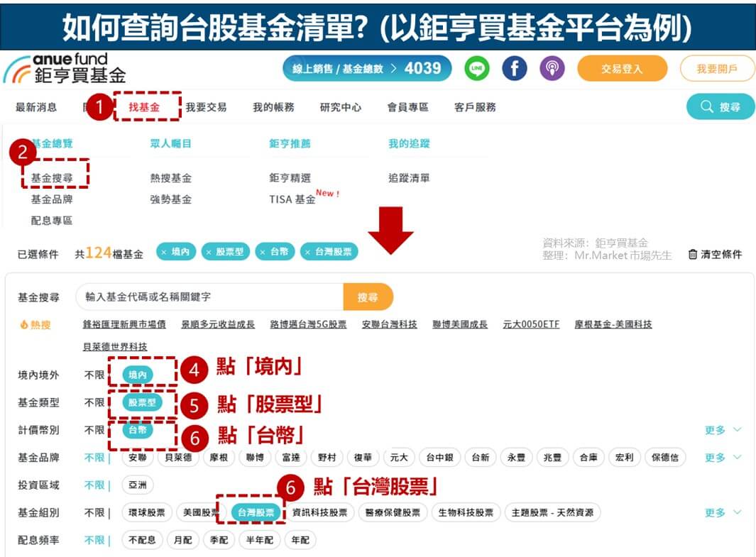Click the magnifier 搜尋 button

point(721,106)
